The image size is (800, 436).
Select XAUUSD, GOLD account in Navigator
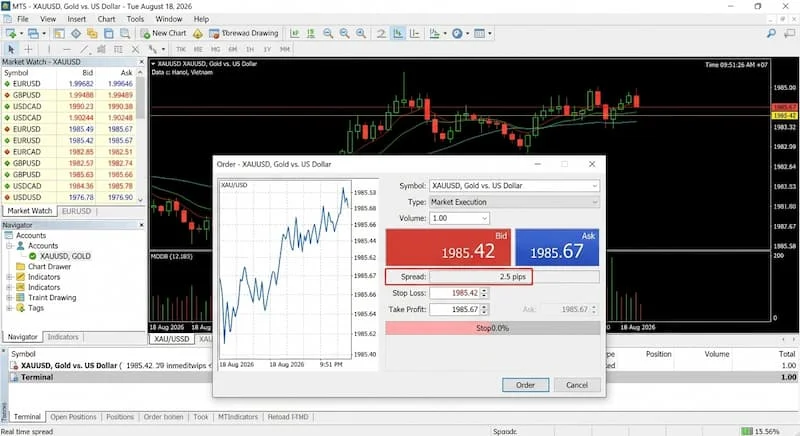[x=60, y=256]
